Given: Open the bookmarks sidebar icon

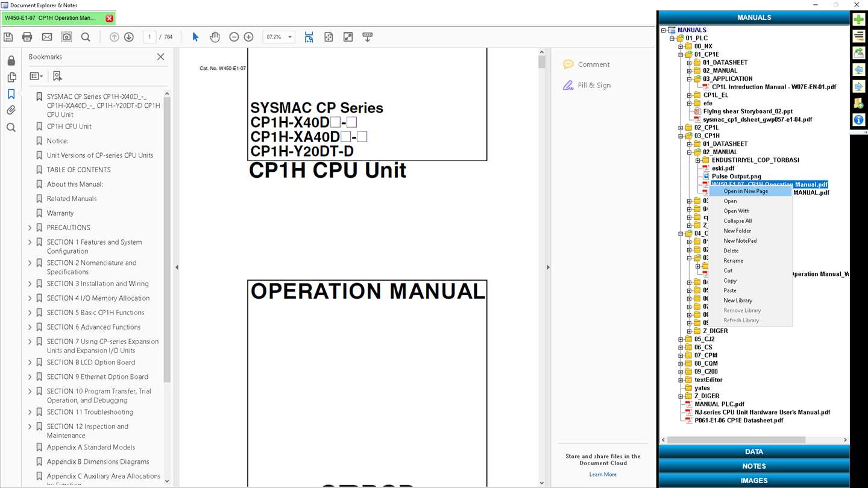Looking at the screenshot, I should (x=11, y=94).
